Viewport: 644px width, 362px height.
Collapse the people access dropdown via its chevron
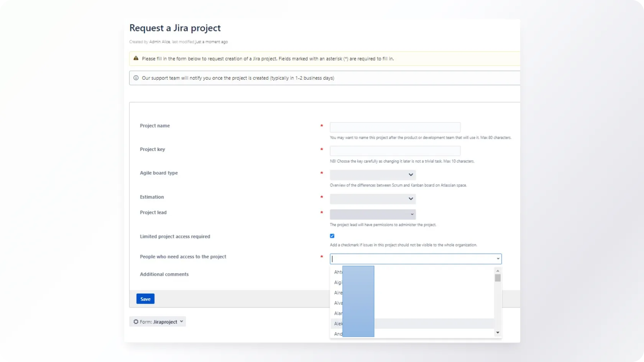click(x=498, y=259)
